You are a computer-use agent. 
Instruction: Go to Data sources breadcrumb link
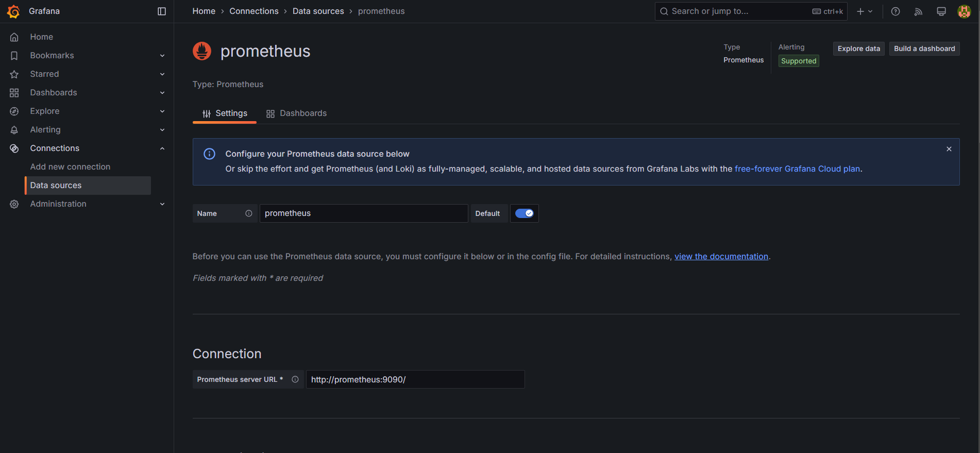point(318,11)
